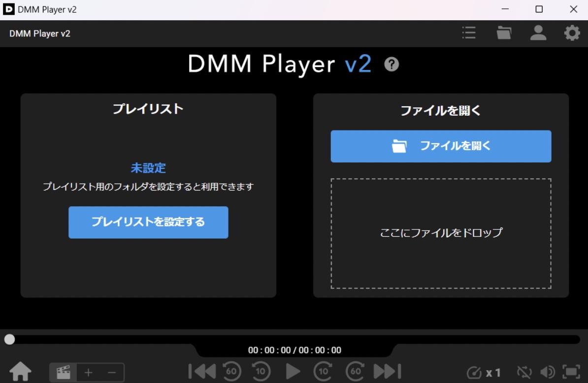Viewport: 588px width, 383px height.
Task: Rewind 10 seconds
Action: pos(261,371)
